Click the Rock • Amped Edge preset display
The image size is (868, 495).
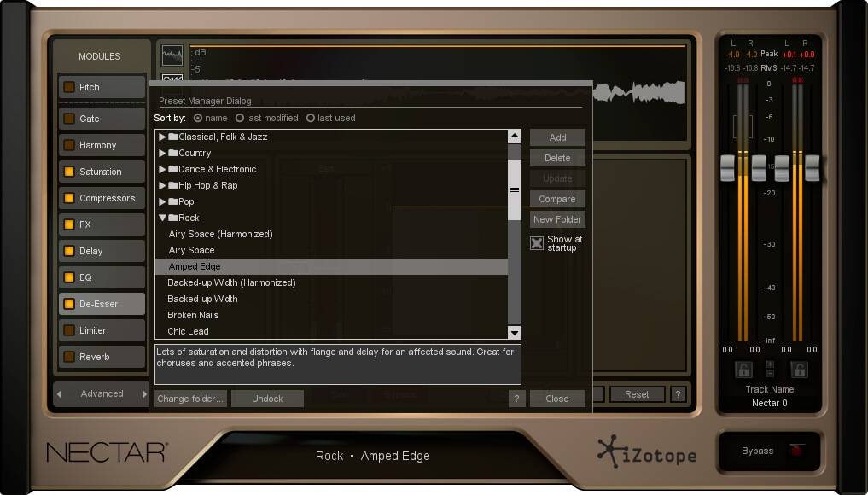[373, 456]
